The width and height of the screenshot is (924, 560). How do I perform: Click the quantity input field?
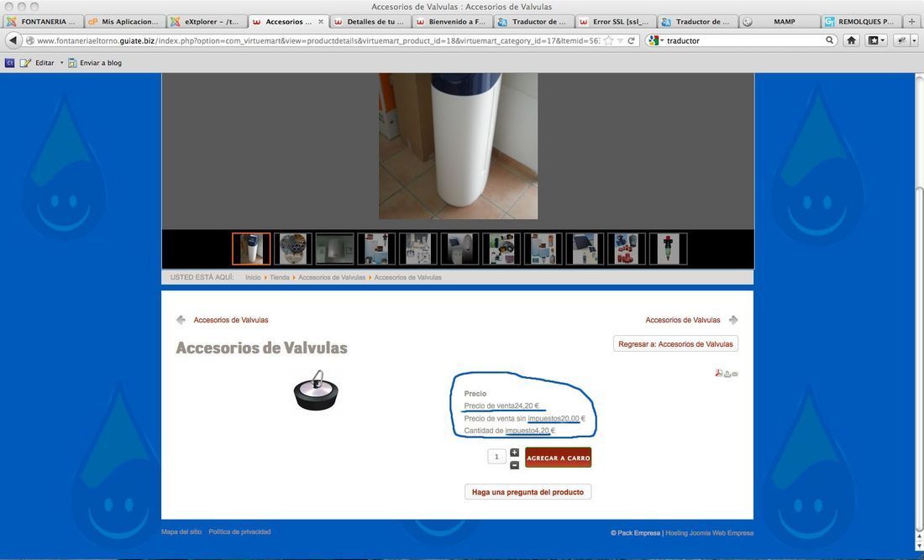(x=496, y=457)
